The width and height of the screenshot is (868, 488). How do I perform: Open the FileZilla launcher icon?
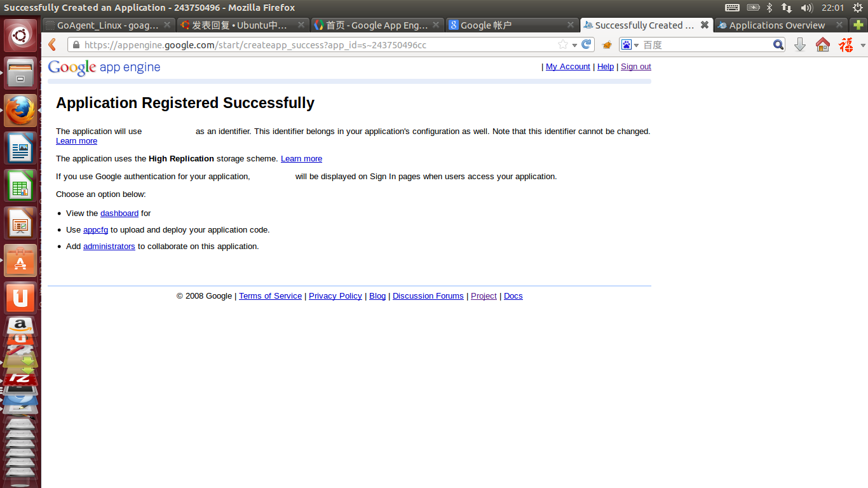point(20,379)
